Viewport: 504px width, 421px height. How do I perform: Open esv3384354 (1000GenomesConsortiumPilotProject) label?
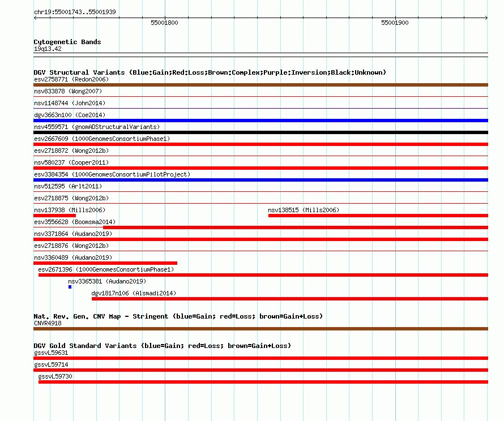[112, 174]
